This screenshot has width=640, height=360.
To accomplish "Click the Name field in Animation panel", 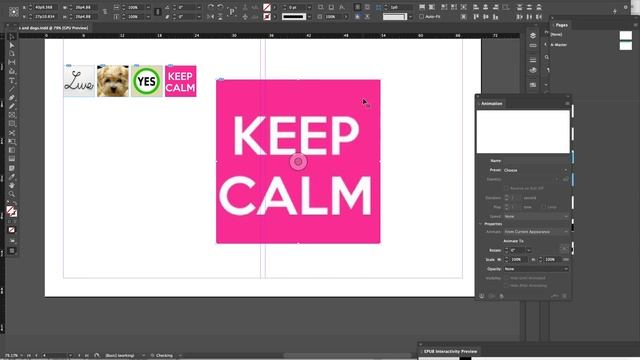I will pos(535,161).
